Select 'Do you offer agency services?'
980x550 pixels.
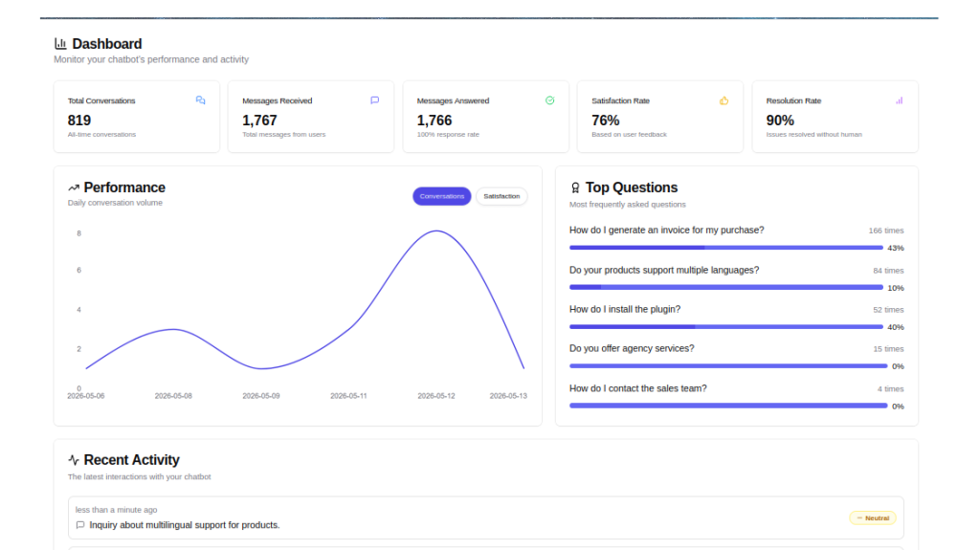[x=632, y=349]
